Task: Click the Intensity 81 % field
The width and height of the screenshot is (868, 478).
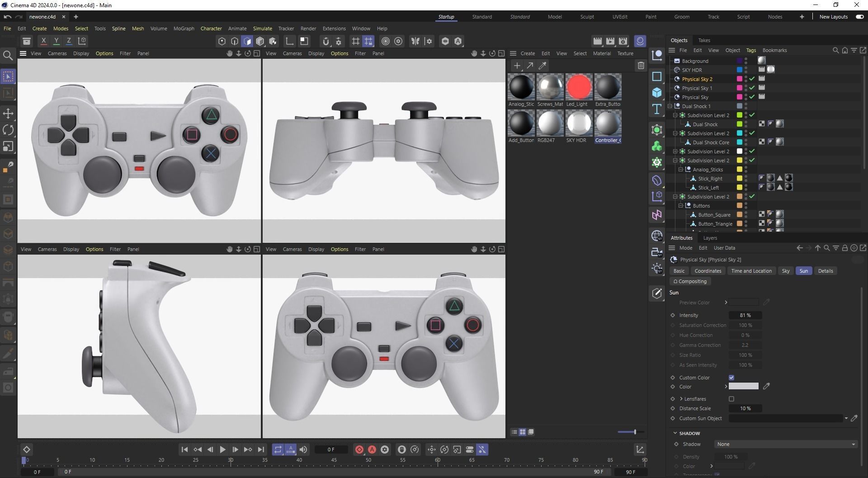Action: pos(745,315)
